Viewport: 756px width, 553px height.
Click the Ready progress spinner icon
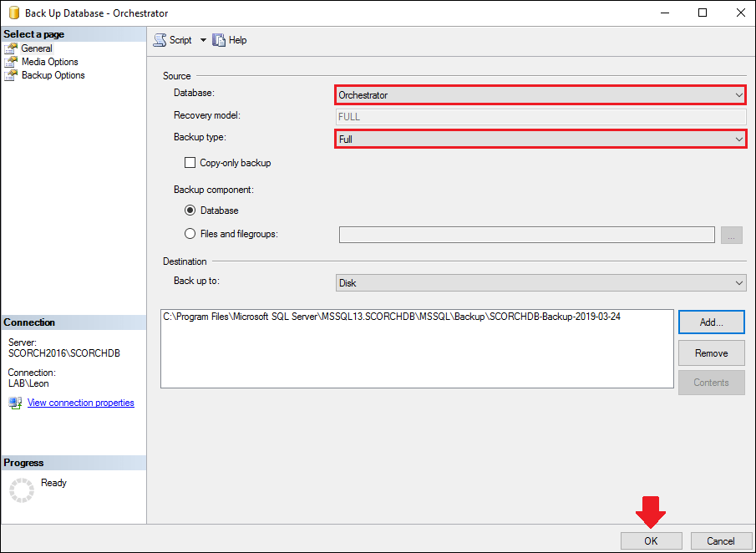click(22, 490)
